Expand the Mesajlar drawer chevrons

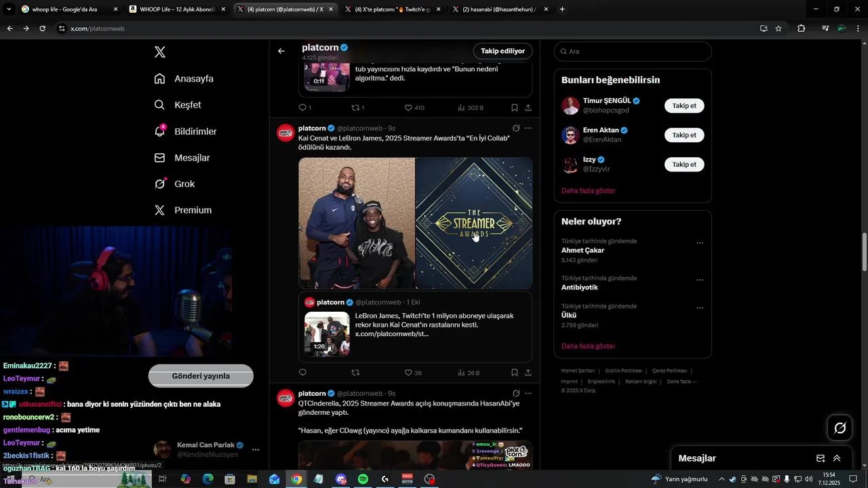click(837, 458)
